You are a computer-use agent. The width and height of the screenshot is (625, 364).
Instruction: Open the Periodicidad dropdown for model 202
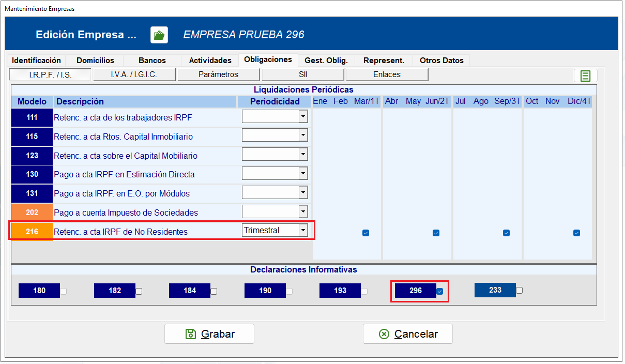click(x=303, y=211)
